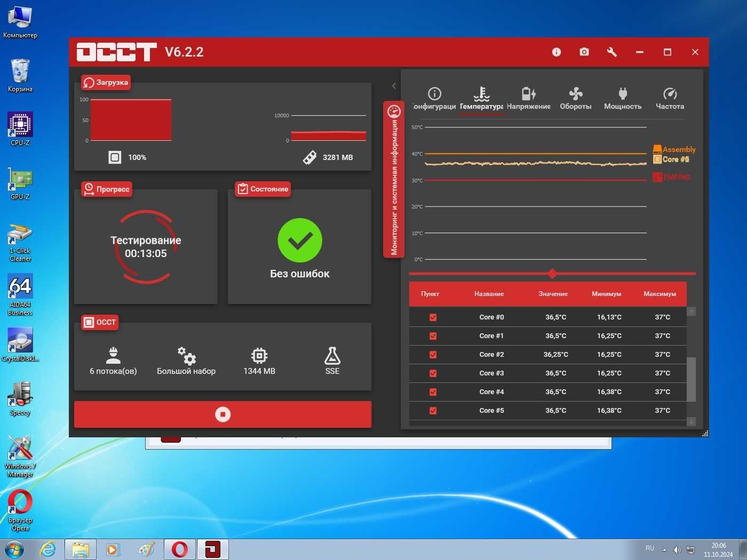This screenshot has height=560, width=747.
Task: Click the Core #0 minimum 16,13°C
Action: [609, 317]
